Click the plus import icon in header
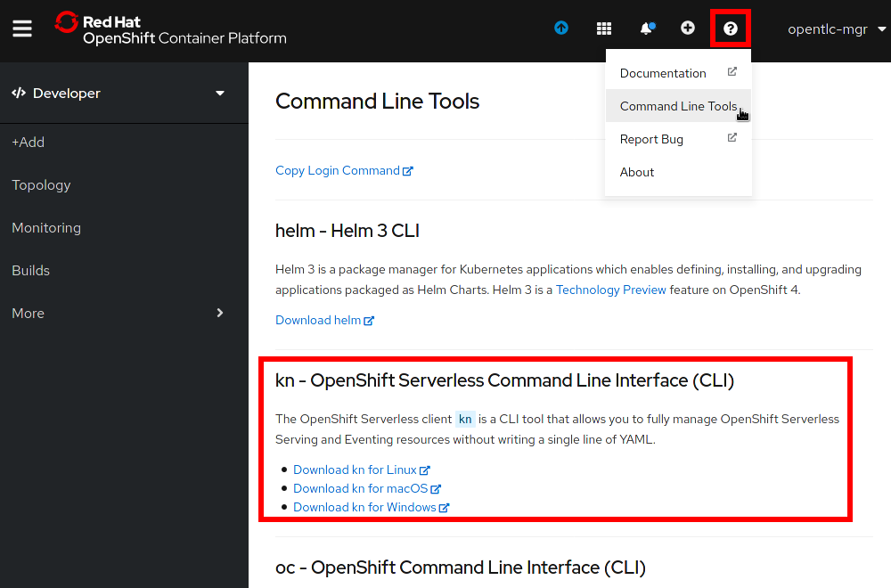This screenshot has width=891, height=588. (688, 29)
